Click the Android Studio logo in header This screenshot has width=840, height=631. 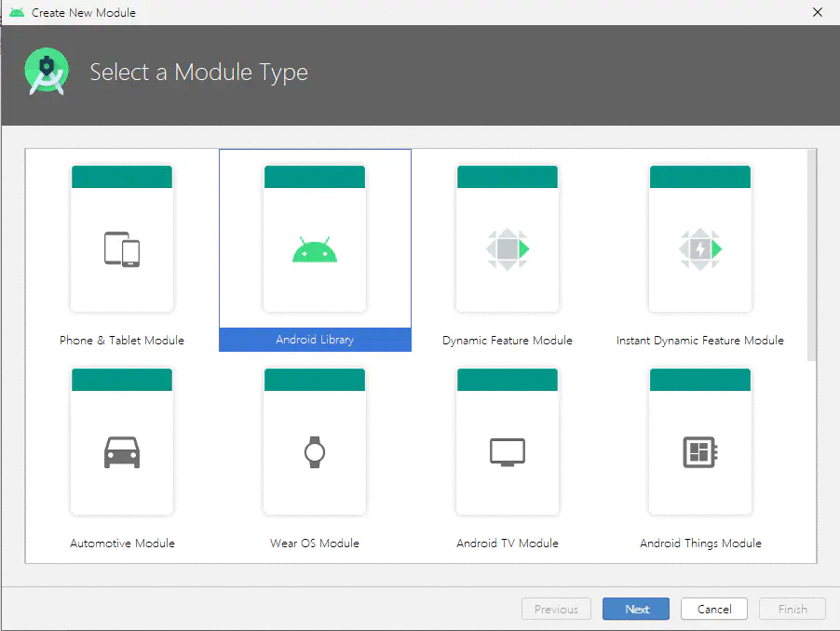pos(47,72)
